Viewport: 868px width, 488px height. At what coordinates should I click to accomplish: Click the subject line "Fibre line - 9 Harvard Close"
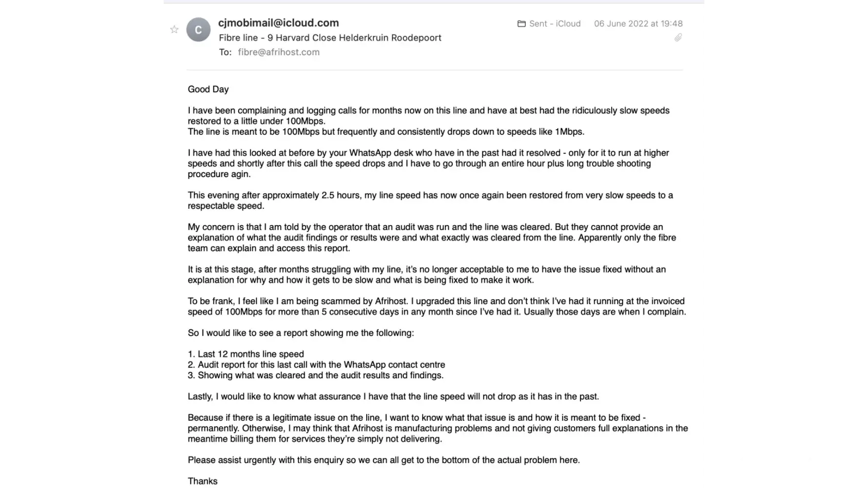click(x=330, y=38)
